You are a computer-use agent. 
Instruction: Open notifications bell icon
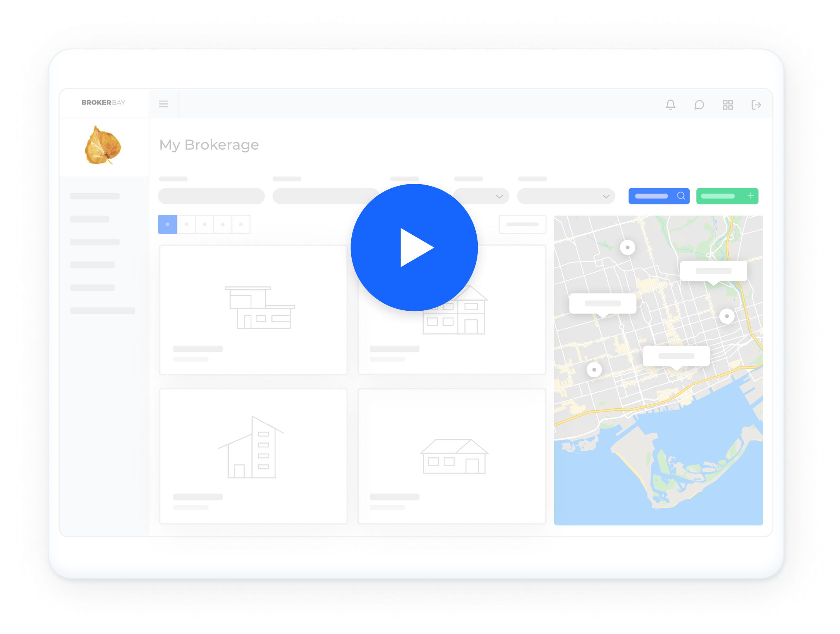[x=670, y=105]
